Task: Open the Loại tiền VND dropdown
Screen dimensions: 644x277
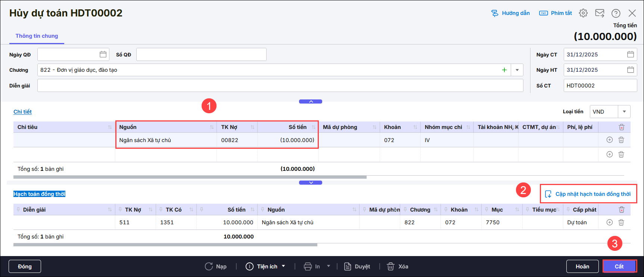Action: (624, 112)
